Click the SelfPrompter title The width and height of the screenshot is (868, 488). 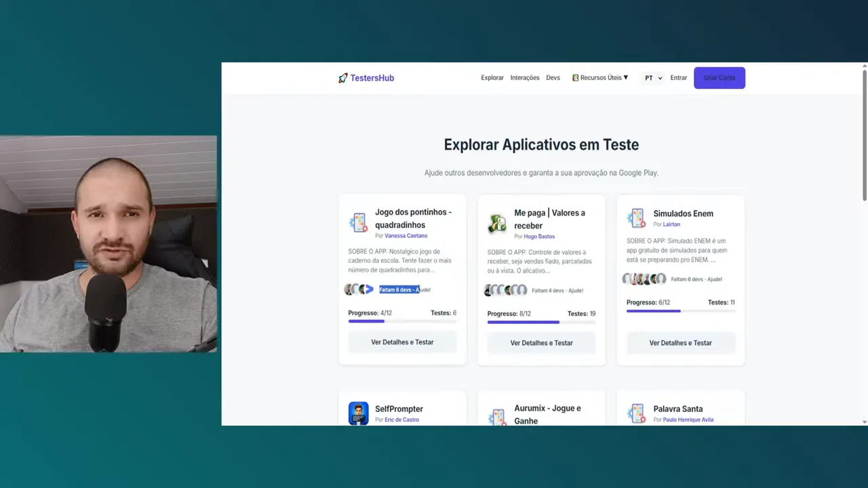pos(399,409)
